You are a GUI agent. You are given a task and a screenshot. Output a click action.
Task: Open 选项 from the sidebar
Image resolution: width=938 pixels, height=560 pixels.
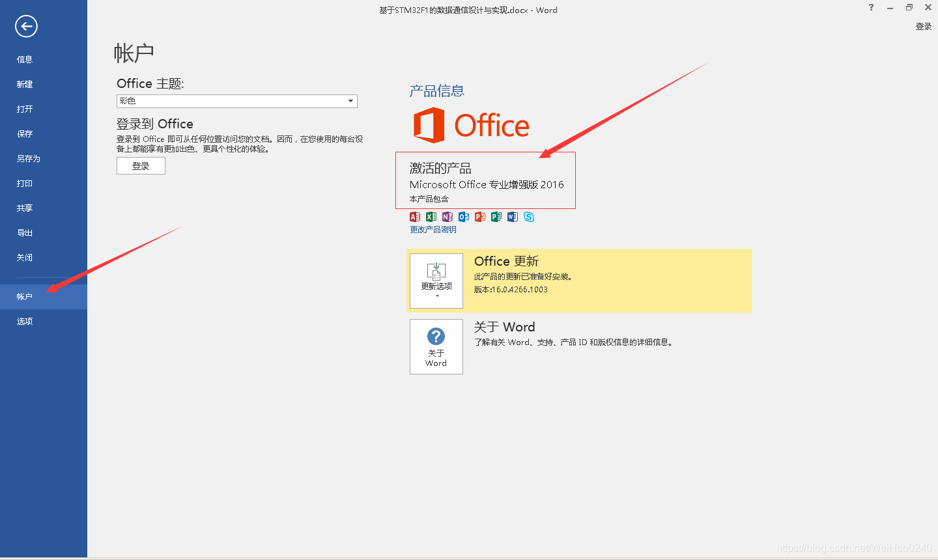click(44, 321)
